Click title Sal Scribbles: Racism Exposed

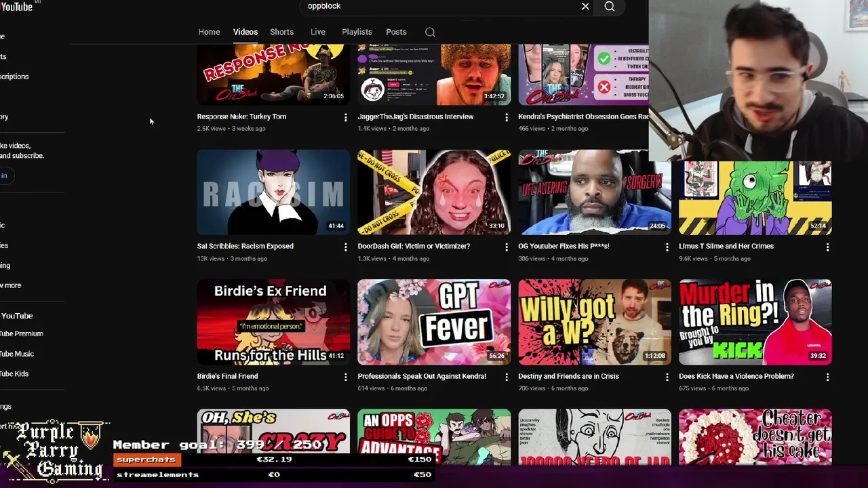tap(245, 246)
